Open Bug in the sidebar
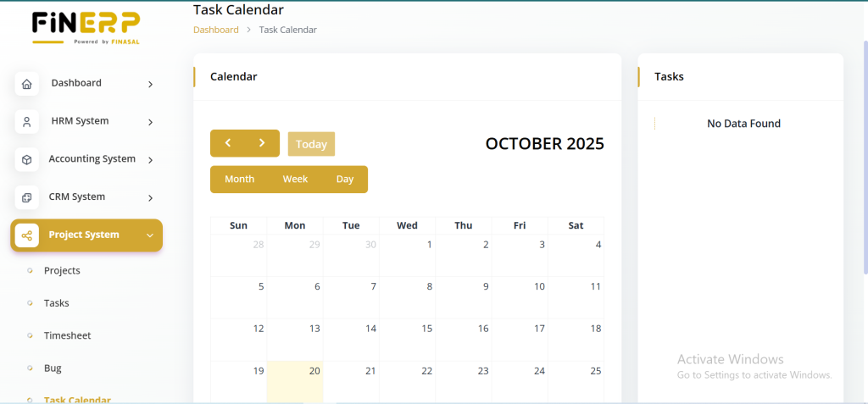Image resolution: width=868 pixels, height=404 pixels. [x=53, y=368]
